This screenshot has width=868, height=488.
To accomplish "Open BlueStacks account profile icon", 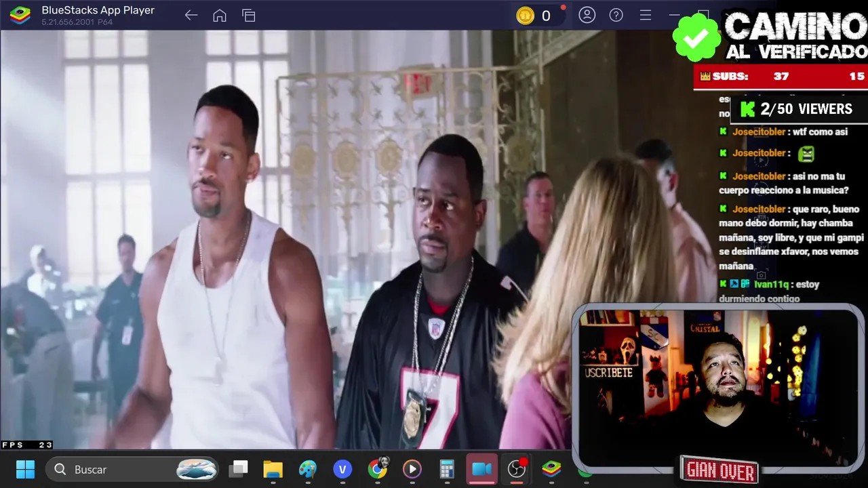I will click(x=587, y=15).
